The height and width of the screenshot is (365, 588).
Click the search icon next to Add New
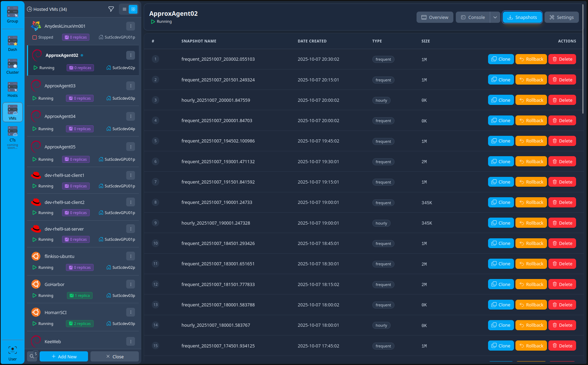pos(32,356)
